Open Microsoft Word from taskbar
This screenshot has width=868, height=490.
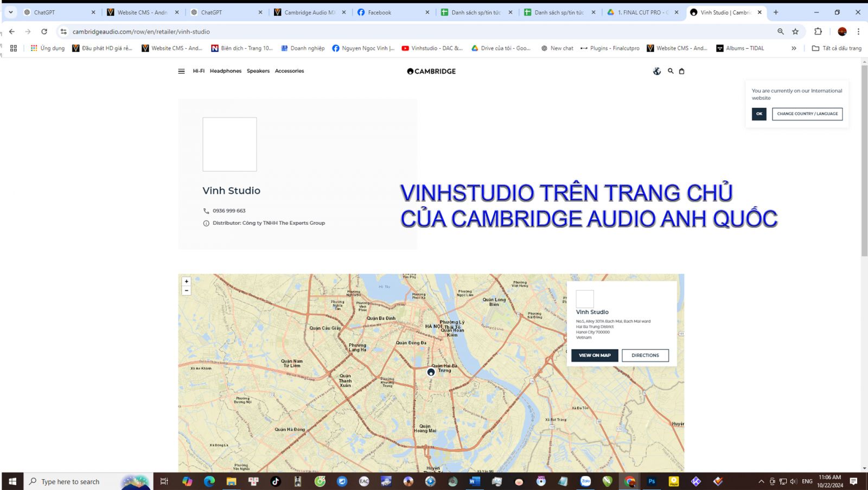pyautogui.click(x=475, y=481)
